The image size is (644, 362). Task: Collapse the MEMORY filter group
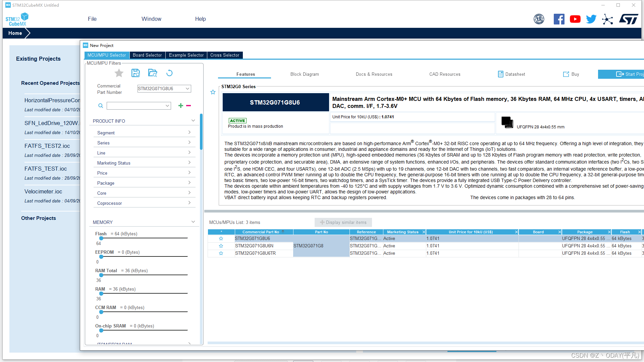(x=193, y=222)
